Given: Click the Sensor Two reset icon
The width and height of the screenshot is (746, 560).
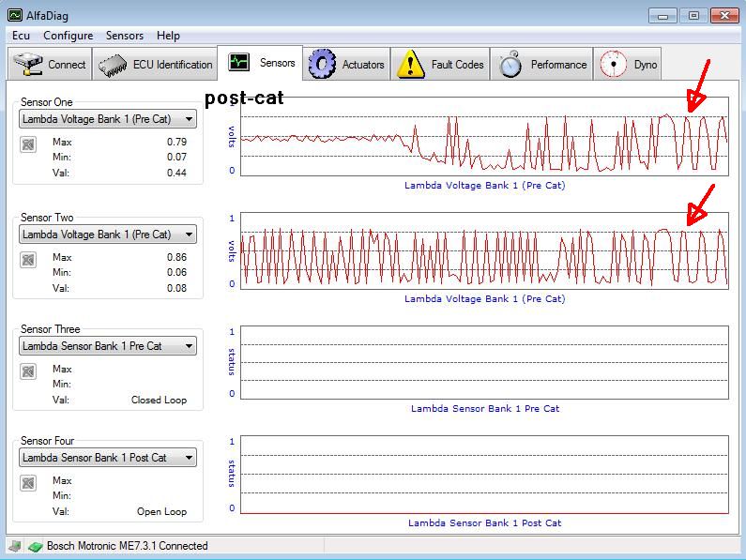Looking at the screenshot, I should click(x=28, y=259).
